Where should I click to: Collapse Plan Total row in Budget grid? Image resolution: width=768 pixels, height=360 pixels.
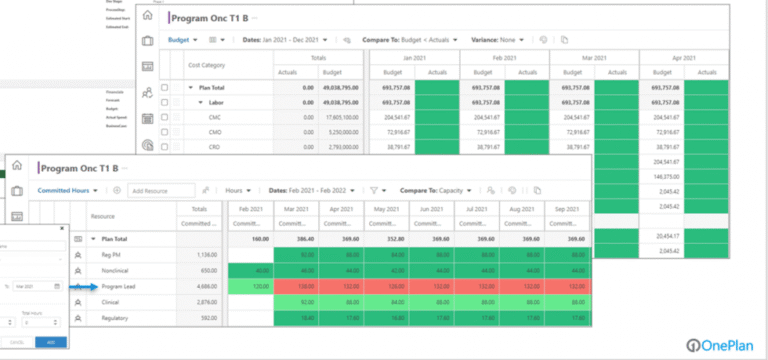[x=191, y=88]
